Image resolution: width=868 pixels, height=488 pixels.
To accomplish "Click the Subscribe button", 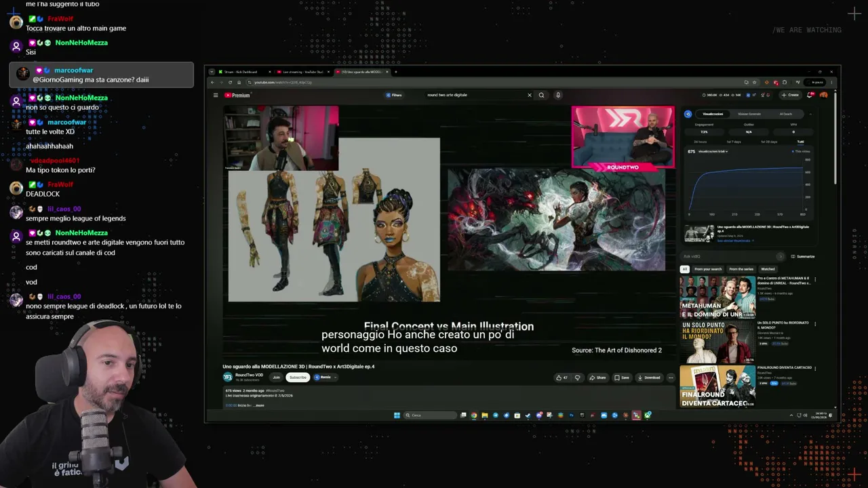I will tap(298, 377).
